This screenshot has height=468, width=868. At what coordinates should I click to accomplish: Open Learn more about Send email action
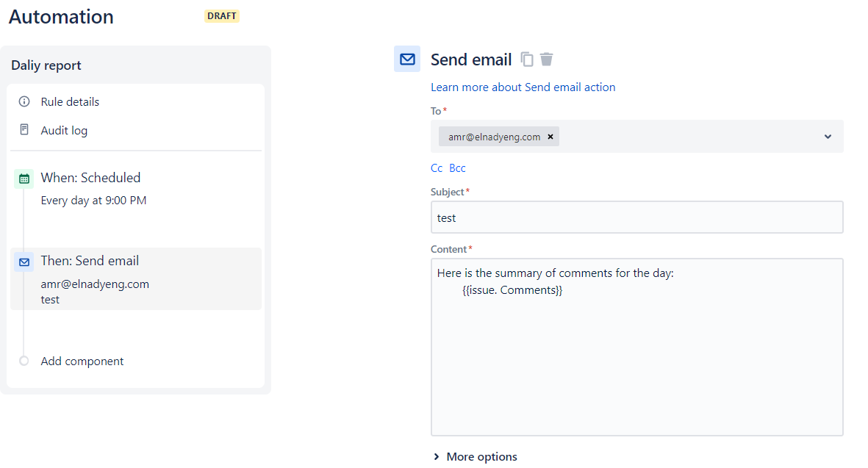(523, 87)
